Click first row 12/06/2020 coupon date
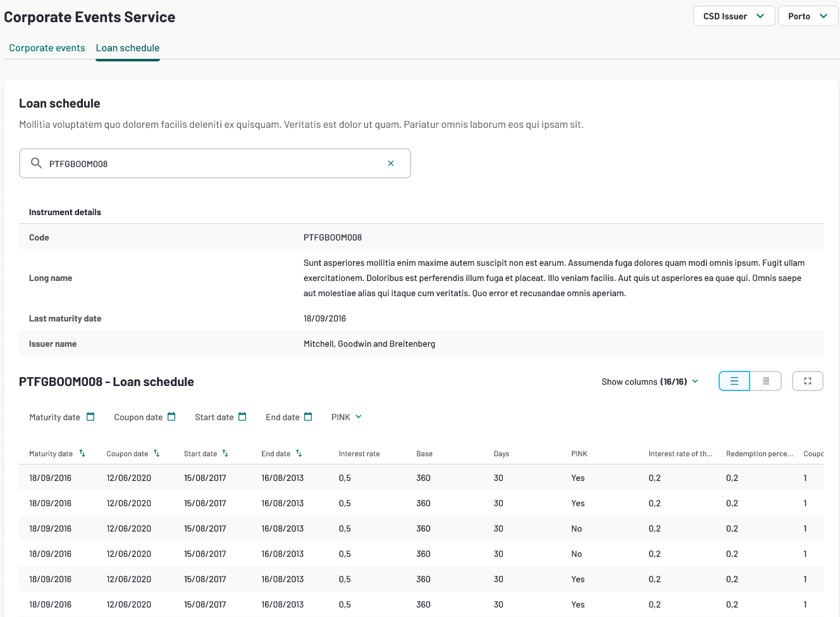 (129, 478)
